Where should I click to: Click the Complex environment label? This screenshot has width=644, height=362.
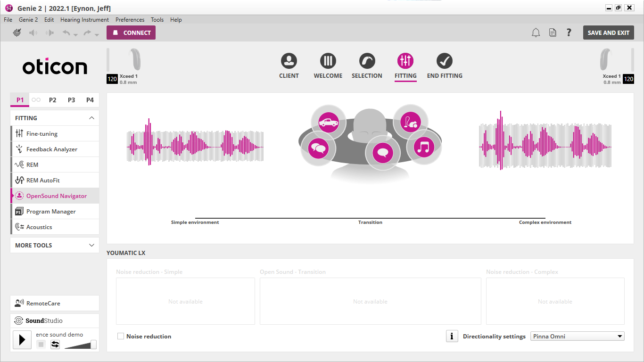pyautogui.click(x=545, y=222)
